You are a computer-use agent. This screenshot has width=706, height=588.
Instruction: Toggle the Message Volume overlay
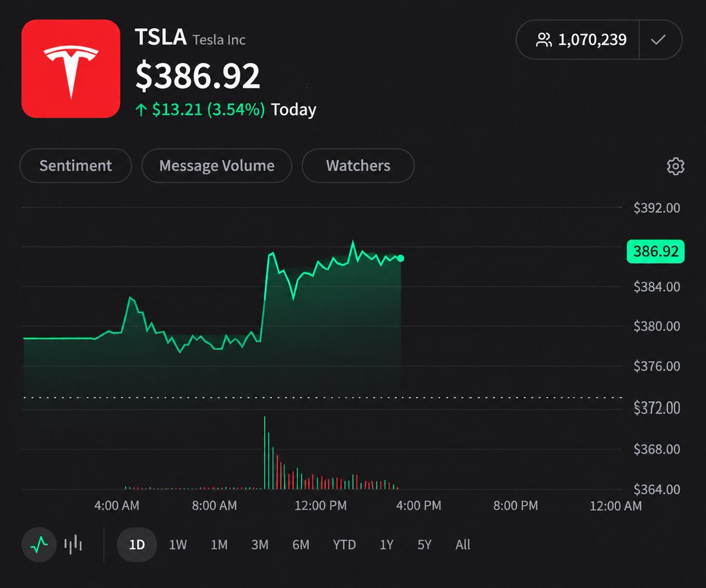click(217, 166)
